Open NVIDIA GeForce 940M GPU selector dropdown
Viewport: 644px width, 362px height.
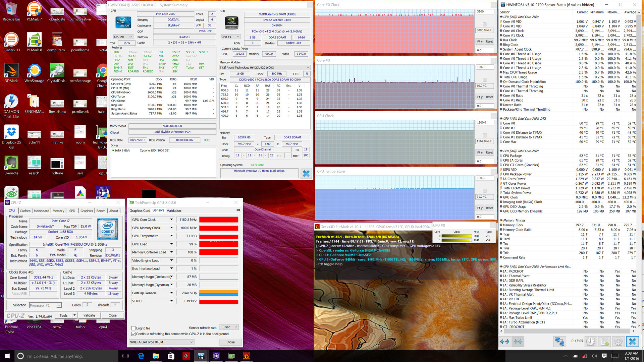pyautogui.click(x=161, y=342)
